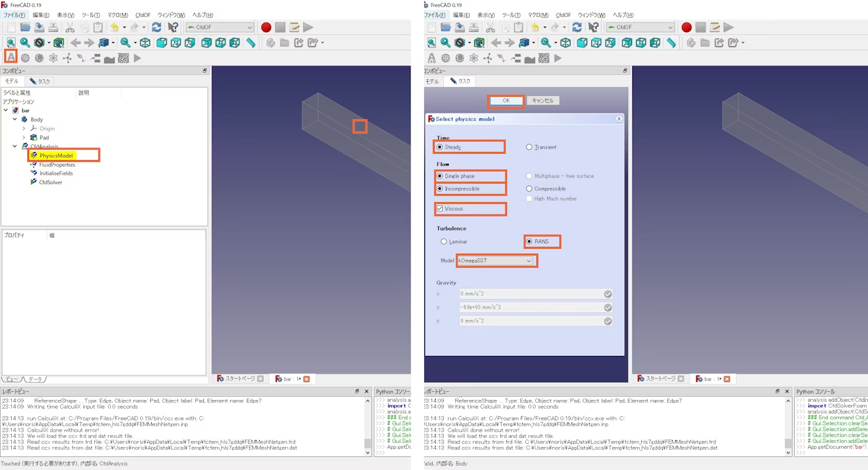The height and width of the screenshot is (470, 868).
Task: Click the scissors cut icon in left window
Action: pyautogui.click(x=69, y=27)
